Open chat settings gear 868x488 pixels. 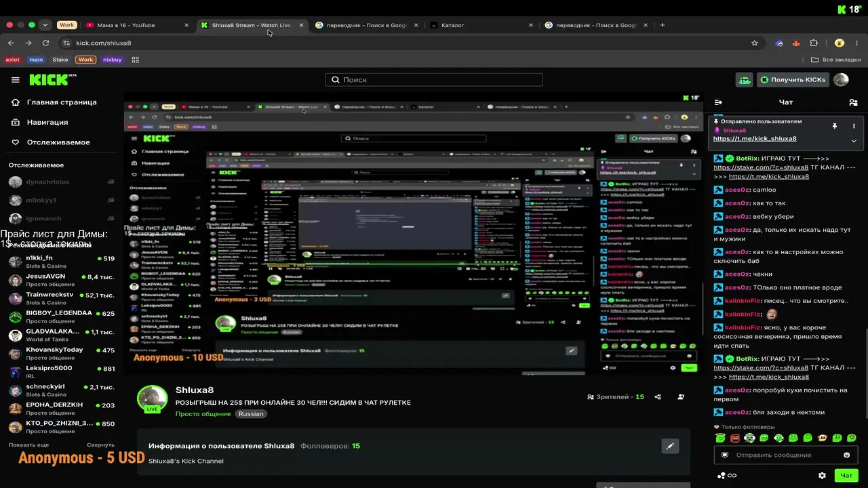pyautogui.click(x=822, y=476)
